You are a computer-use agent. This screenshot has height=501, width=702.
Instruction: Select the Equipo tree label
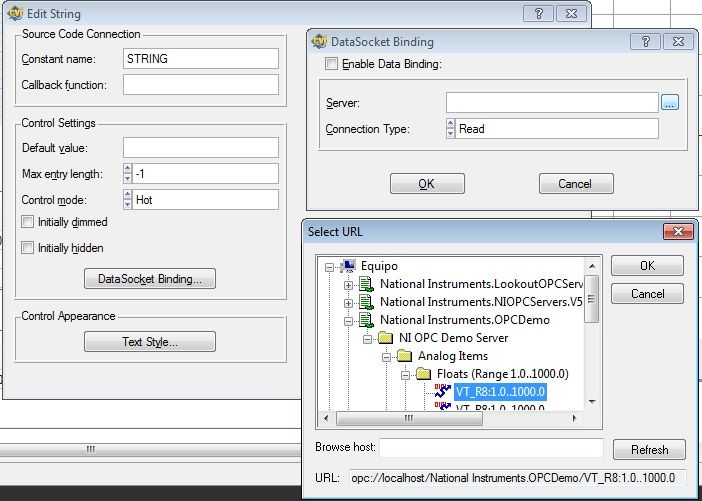point(379,266)
